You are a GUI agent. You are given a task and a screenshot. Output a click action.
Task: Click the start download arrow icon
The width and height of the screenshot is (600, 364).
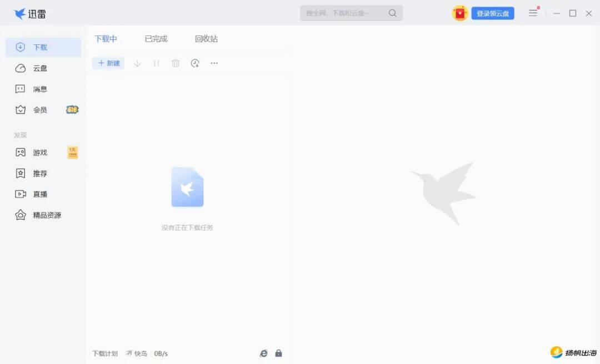click(x=138, y=63)
